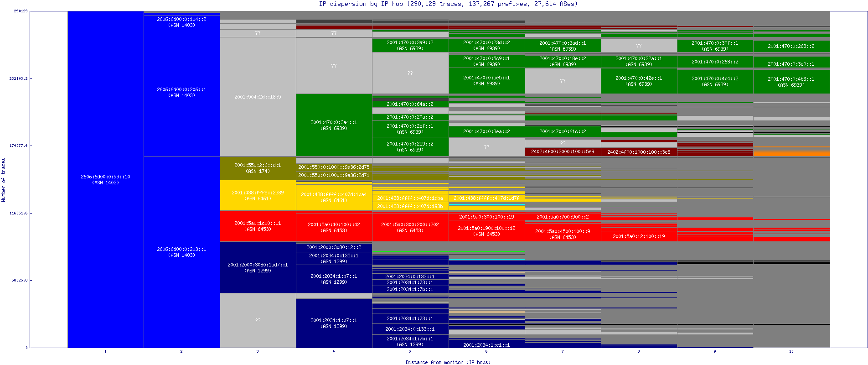Select the 2001:470:0:42e::1 block
Viewport: 868px width, 365px height.
click(639, 81)
